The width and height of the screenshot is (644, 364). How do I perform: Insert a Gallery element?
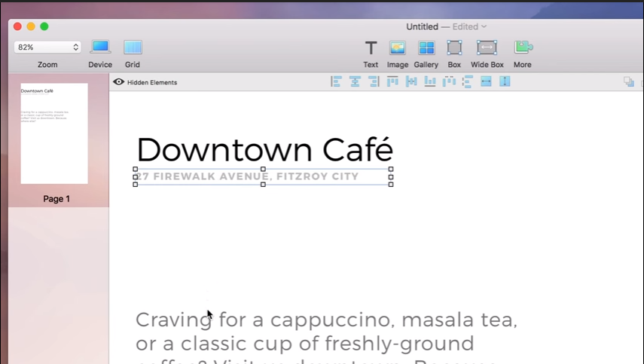426,48
